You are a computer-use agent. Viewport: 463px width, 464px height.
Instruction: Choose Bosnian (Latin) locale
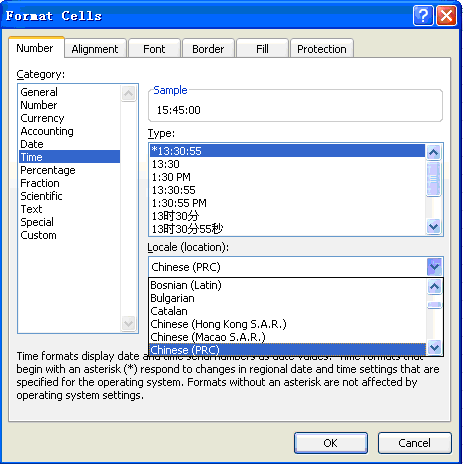tap(287, 285)
